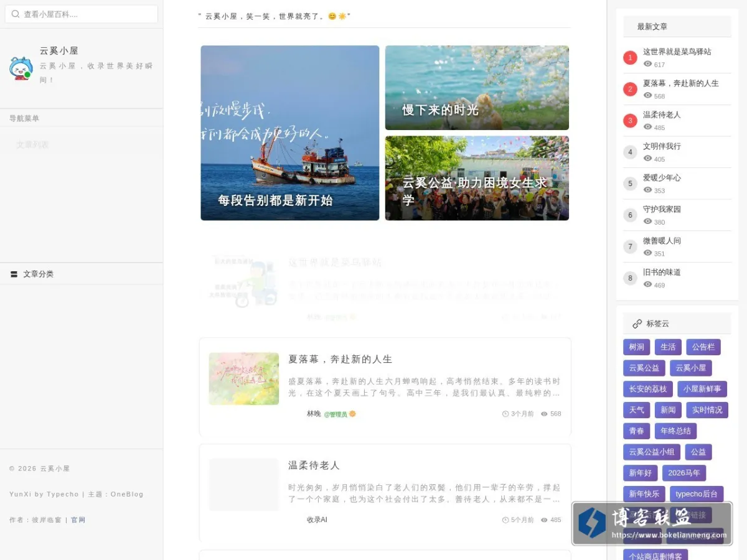Select the 年终总结 tag
Screen dimensions: 747x560
click(x=675, y=431)
